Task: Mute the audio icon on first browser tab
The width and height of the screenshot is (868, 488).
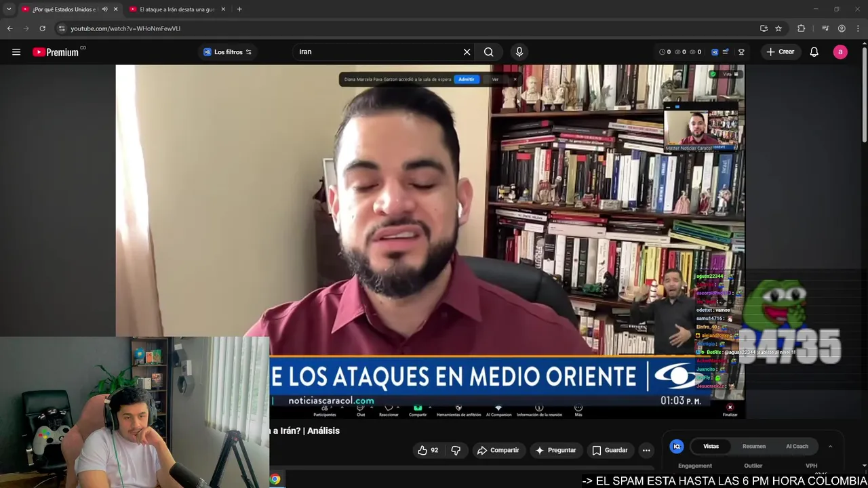Action: (x=104, y=9)
